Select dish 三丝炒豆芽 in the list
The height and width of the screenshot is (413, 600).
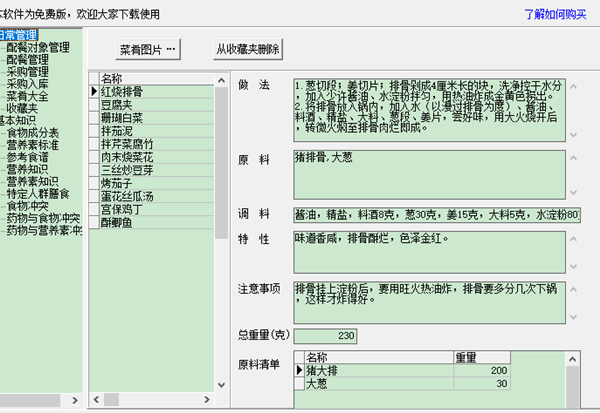pos(157,170)
